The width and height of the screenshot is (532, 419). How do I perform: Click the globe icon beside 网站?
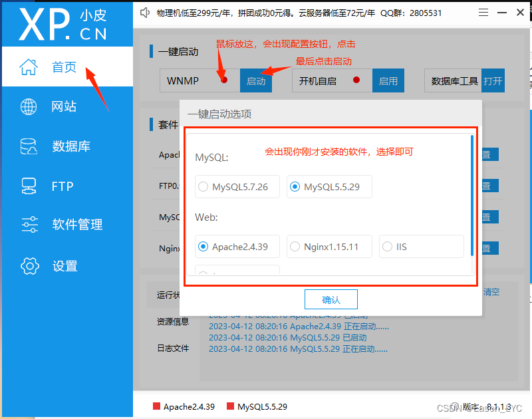point(29,106)
